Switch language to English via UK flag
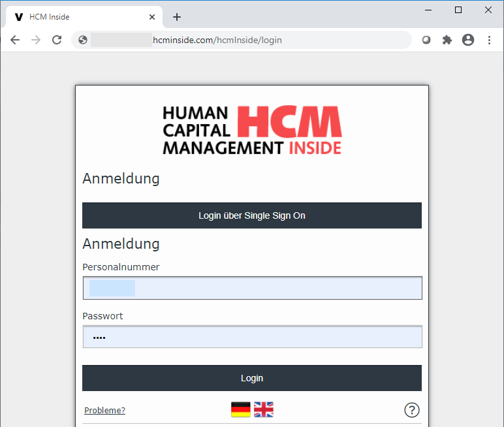The height and width of the screenshot is (427, 504). 264,409
